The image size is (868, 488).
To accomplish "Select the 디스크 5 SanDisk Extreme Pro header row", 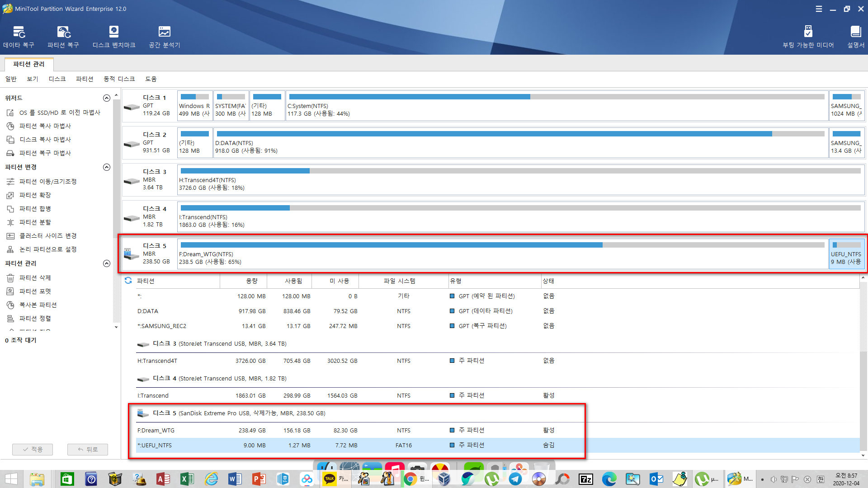I will click(x=497, y=413).
